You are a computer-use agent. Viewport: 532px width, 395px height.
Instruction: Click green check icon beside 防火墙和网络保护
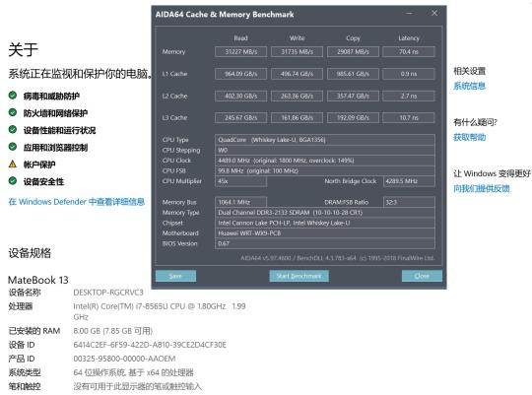click(13, 112)
